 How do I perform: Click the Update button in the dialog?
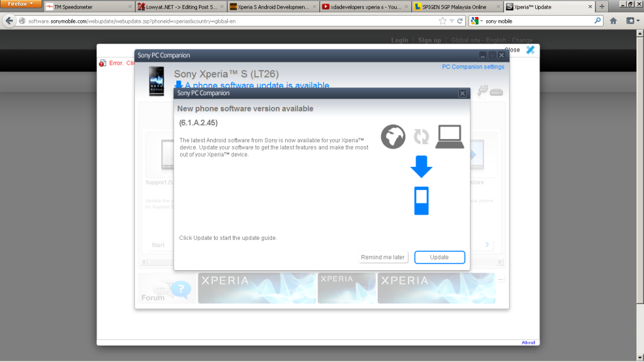[x=439, y=257]
